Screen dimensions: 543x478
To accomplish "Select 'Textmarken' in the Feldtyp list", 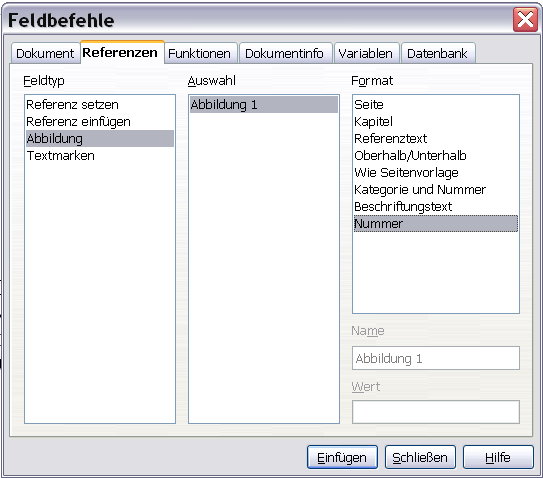I will pos(100,156).
